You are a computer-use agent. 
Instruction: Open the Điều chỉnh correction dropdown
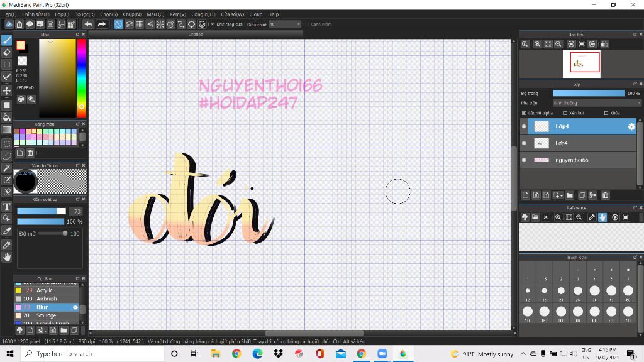tap(285, 25)
